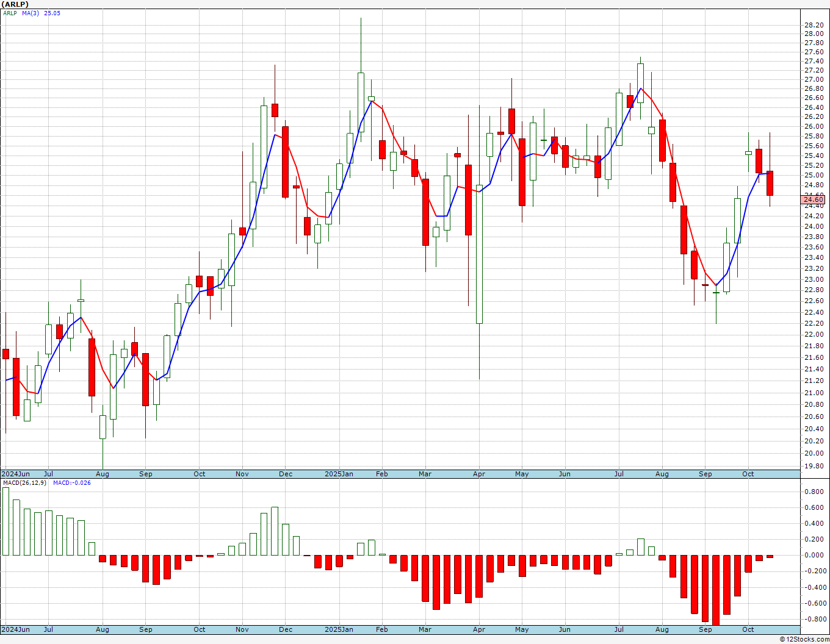The image size is (830, 644).
Task: Click Feb on the price chart date axis
Action: click(381, 474)
